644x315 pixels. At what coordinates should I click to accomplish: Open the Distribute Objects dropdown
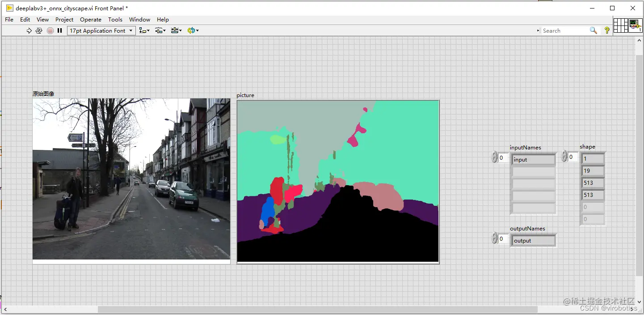tap(160, 30)
